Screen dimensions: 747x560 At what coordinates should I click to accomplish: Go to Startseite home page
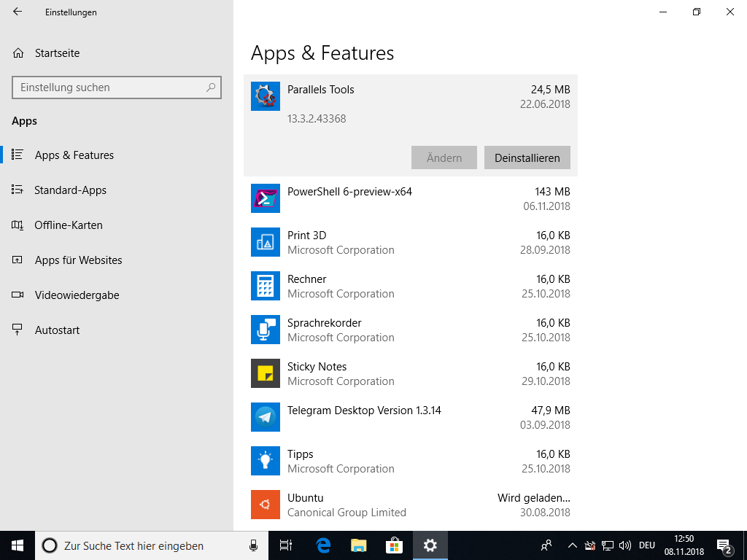click(x=57, y=53)
